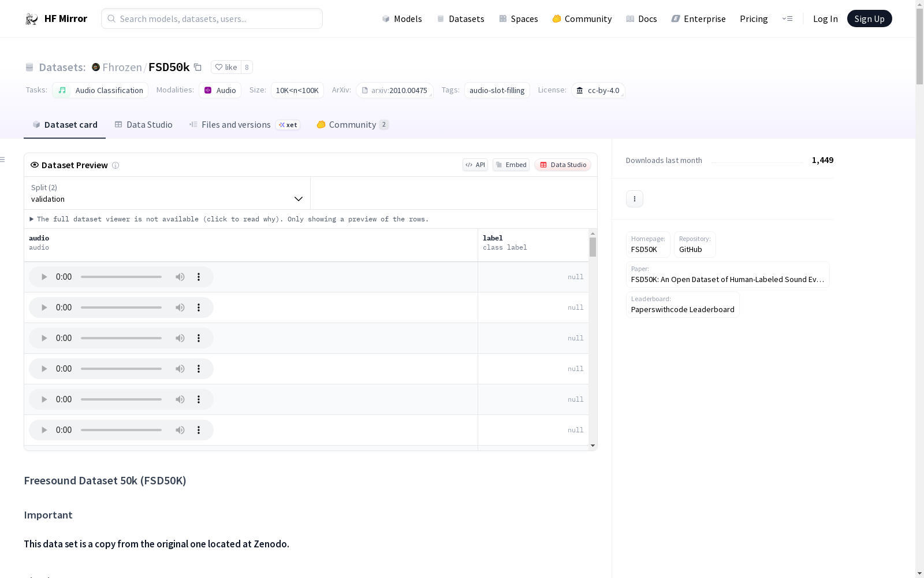Image resolution: width=924 pixels, height=578 pixels.
Task: Copy the dataset name with the copy icon
Action: coord(198,67)
